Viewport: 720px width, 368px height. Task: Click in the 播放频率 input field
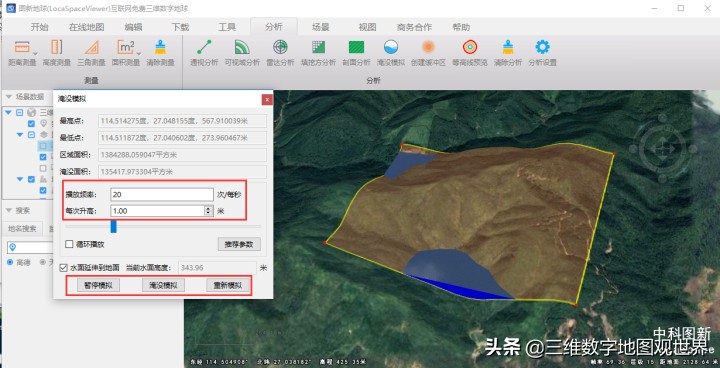162,195
